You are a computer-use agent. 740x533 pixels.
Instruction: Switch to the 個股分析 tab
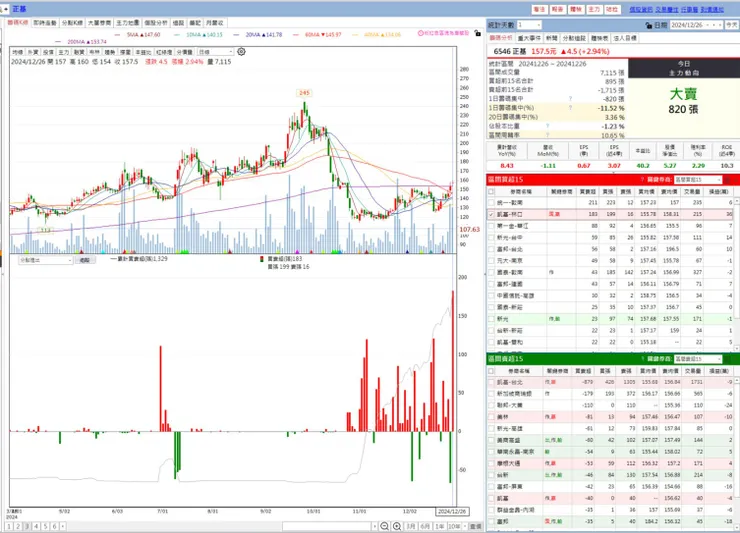coord(156,23)
